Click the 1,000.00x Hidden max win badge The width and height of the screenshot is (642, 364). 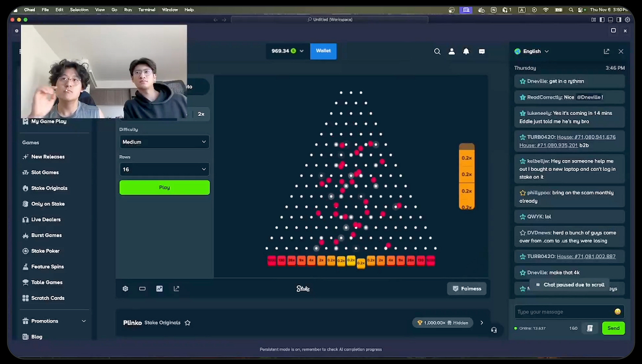[443, 323]
